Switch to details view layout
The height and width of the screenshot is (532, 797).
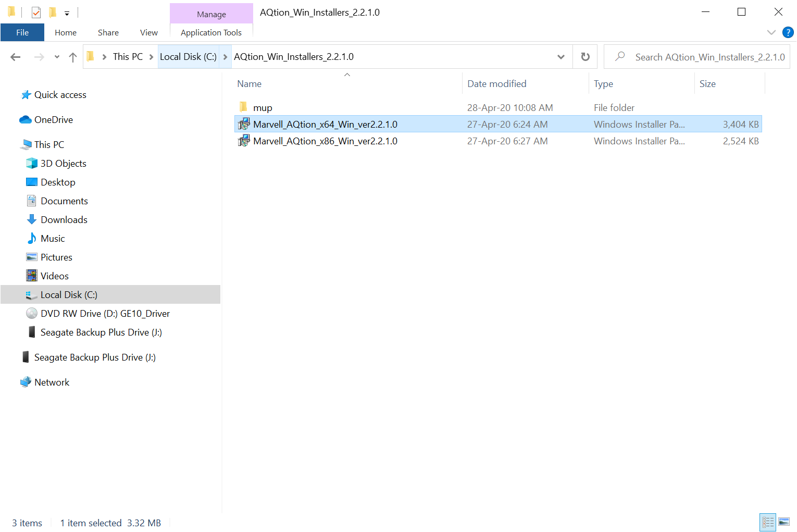coord(768,522)
